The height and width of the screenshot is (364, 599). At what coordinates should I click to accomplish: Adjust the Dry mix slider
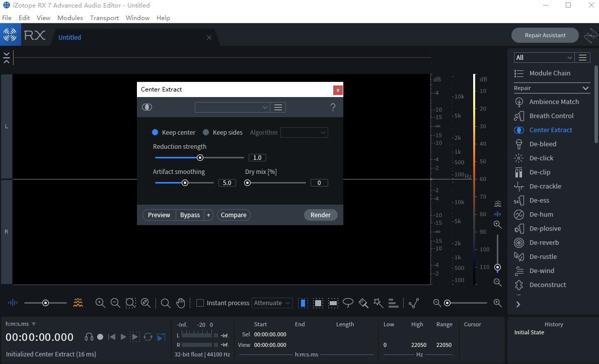248,183
